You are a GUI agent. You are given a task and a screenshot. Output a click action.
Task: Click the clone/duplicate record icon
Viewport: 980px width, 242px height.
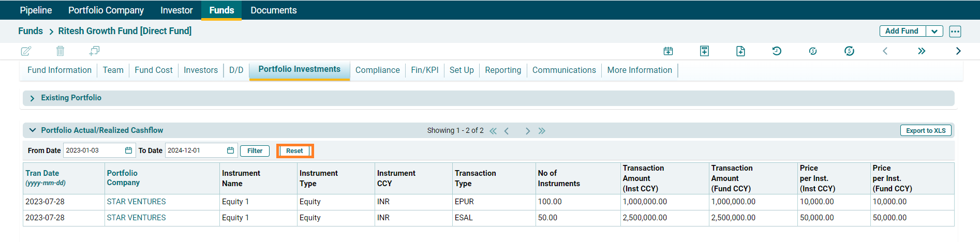click(x=94, y=51)
